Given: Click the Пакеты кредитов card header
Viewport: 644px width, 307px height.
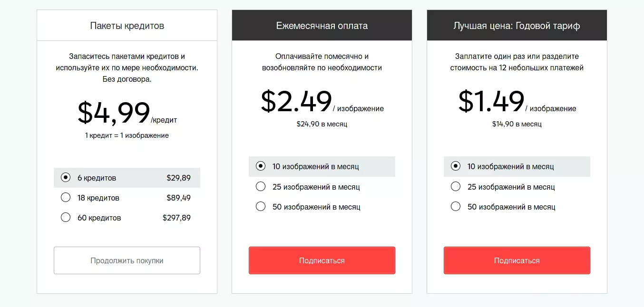Looking at the screenshot, I should click(127, 26).
